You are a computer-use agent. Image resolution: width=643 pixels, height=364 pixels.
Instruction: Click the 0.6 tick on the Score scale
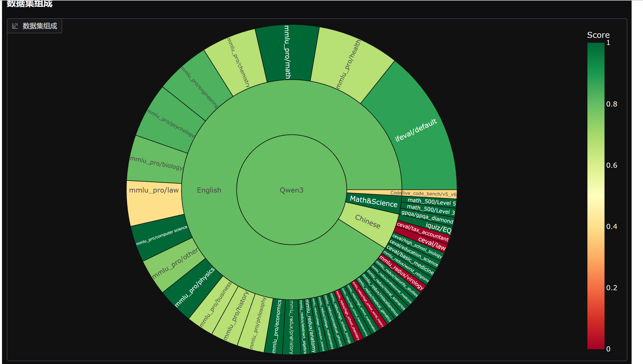[x=612, y=165]
